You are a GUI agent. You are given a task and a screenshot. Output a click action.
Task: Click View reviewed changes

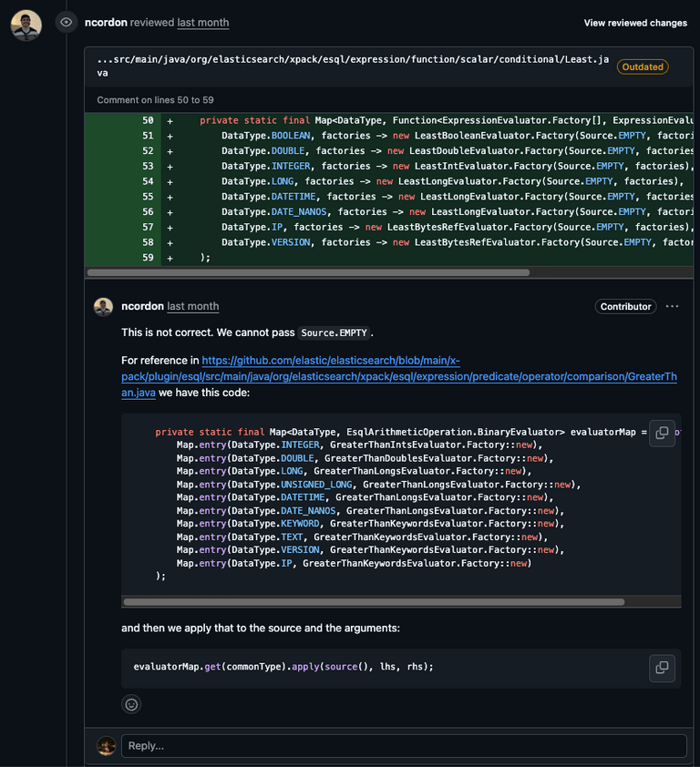point(635,23)
